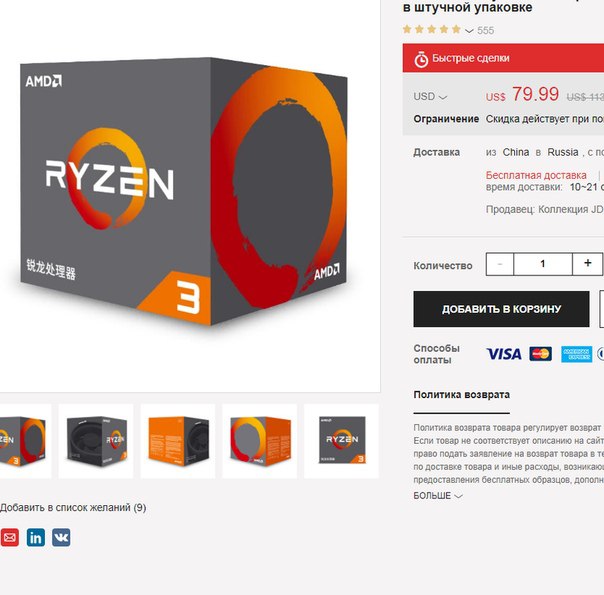Click the MasterCard payment logo
Viewport: 604px width, 595px height.
pyautogui.click(x=540, y=354)
